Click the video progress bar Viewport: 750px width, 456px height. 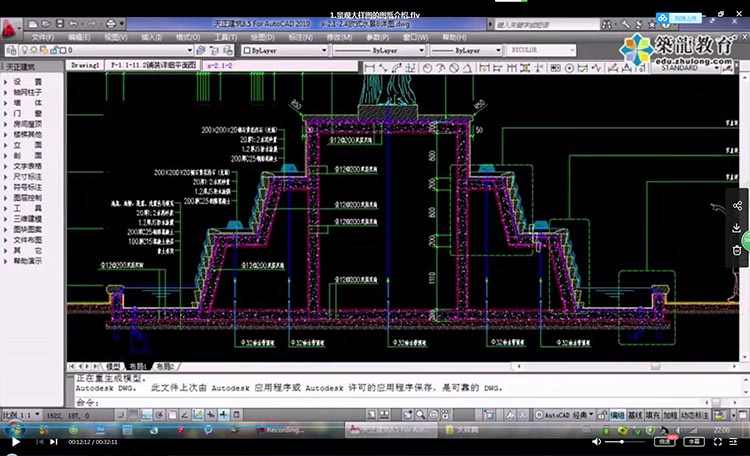click(375, 433)
